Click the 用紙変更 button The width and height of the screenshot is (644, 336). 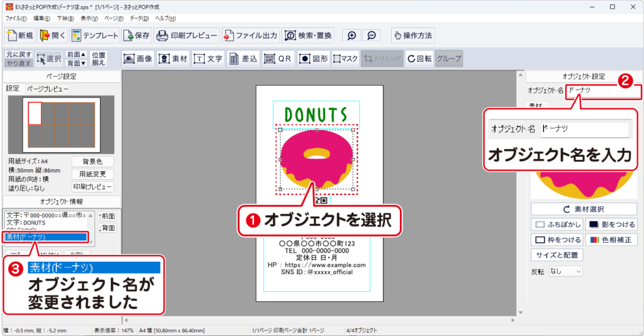tap(92, 174)
